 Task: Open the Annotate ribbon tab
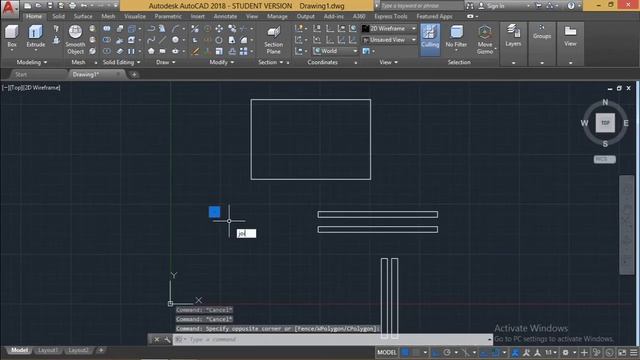(x=225, y=16)
